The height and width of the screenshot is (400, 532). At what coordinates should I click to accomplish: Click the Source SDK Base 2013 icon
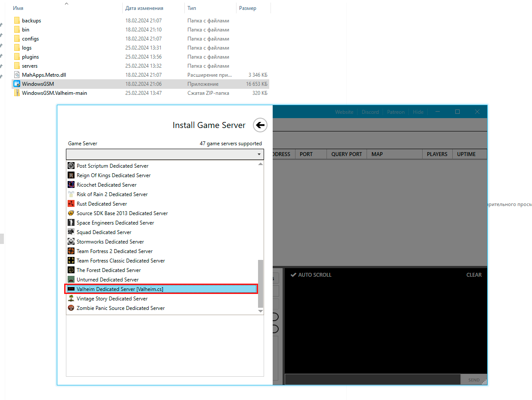71,213
